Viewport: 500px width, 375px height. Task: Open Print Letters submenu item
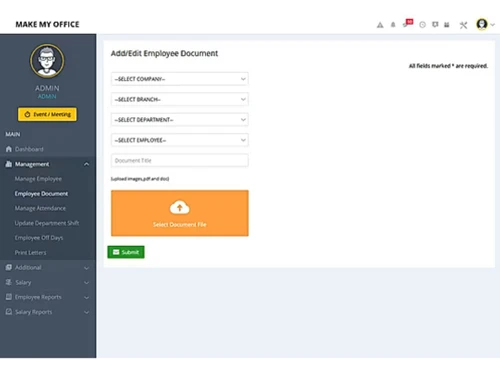[30, 253]
